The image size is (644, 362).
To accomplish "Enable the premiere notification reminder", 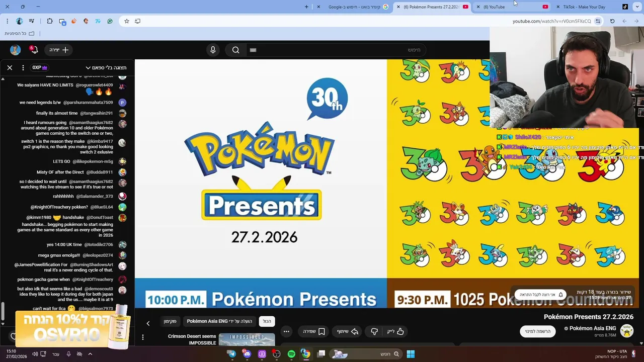I will pyautogui.click(x=541, y=295).
